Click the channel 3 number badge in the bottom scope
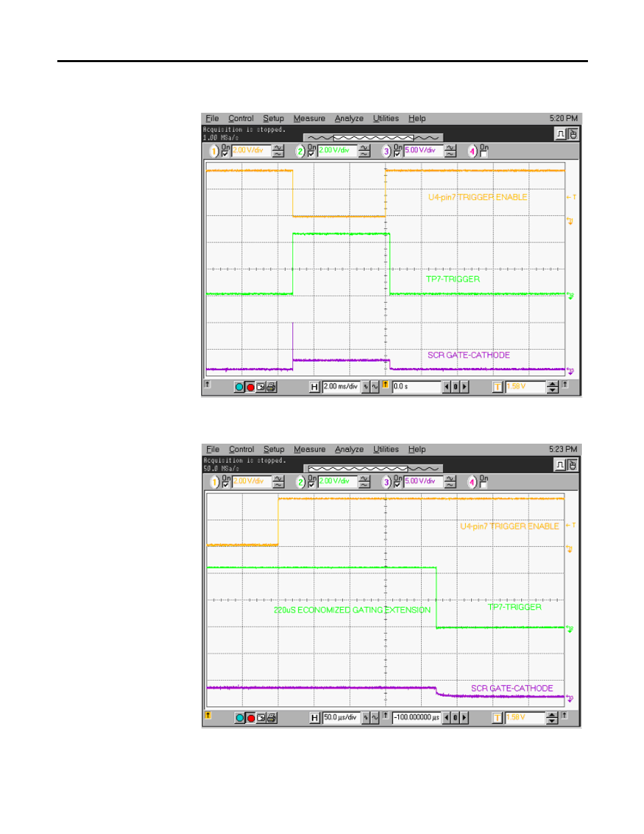 (387, 482)
